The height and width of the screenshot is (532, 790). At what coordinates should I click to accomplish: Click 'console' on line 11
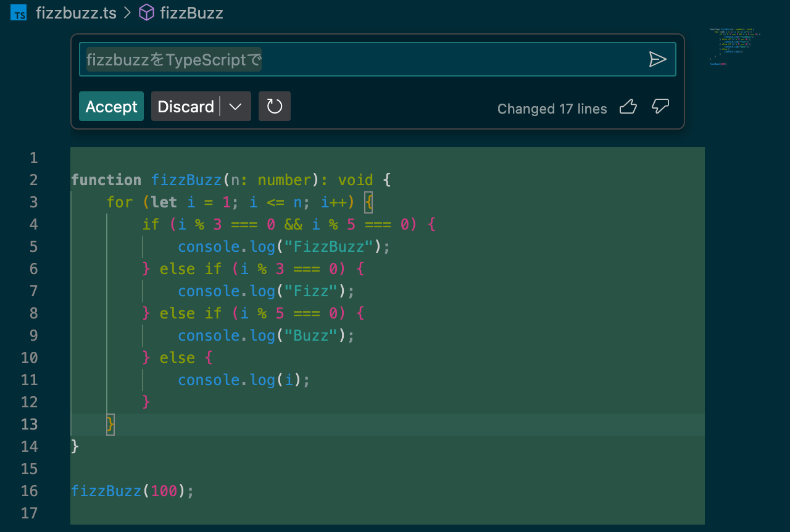point(209,380)
